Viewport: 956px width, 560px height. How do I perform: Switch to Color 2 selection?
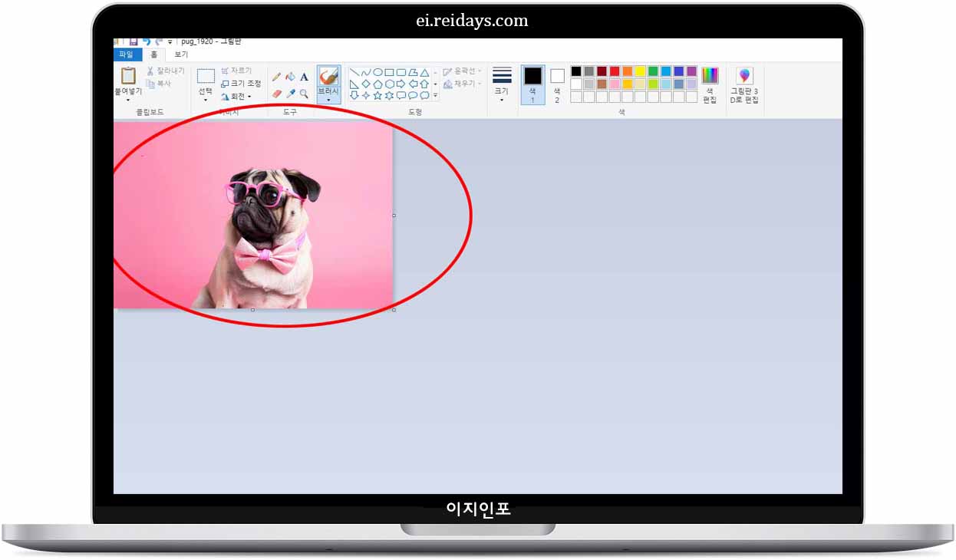coord(555,83)
